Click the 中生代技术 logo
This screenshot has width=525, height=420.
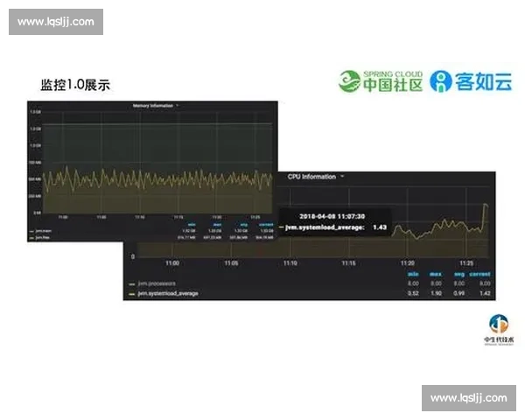[x=499, y=329]
